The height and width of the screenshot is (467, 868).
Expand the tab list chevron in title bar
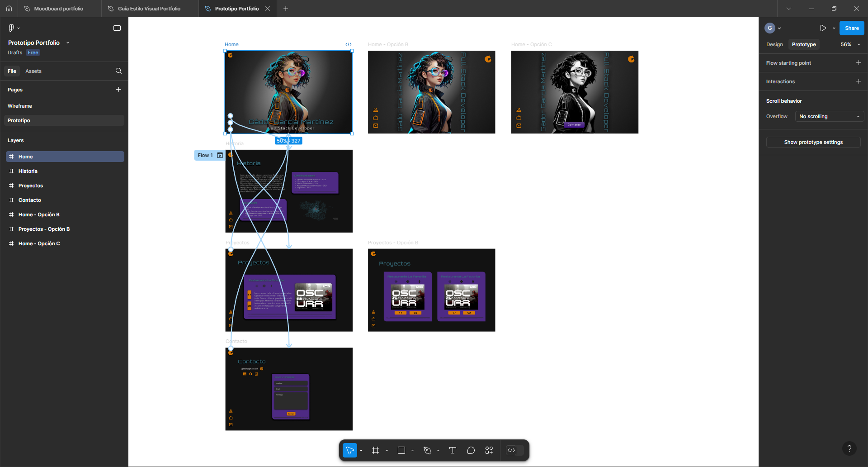coord(789,9)
